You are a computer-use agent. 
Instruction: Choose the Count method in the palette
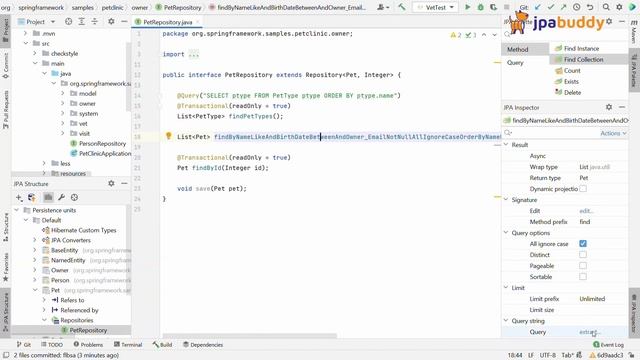[568, 71]
